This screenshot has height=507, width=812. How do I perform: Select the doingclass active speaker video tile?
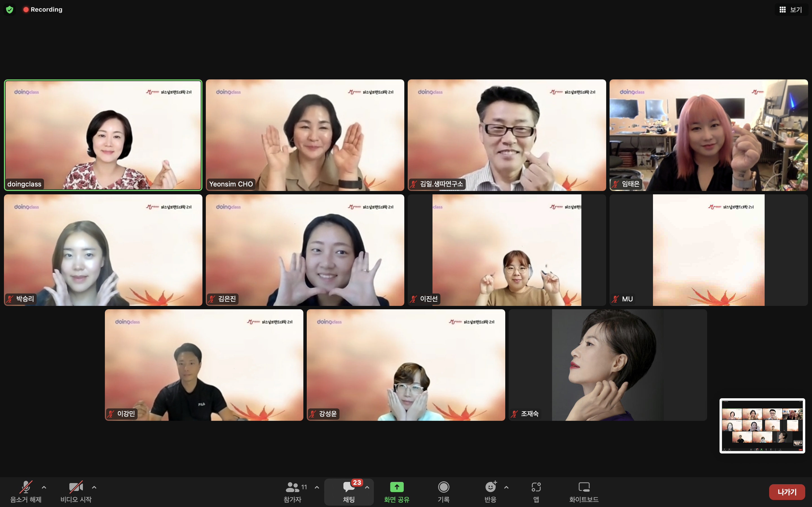[x=103, y=135]
